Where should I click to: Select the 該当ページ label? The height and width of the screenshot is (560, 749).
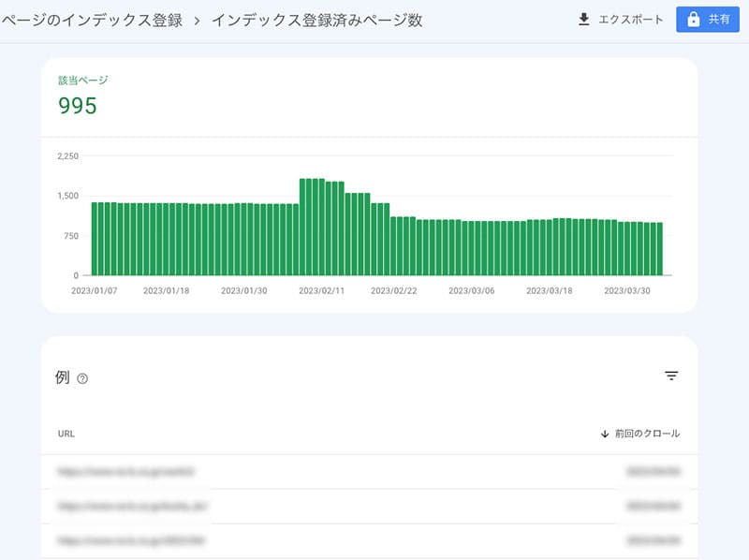83,81
